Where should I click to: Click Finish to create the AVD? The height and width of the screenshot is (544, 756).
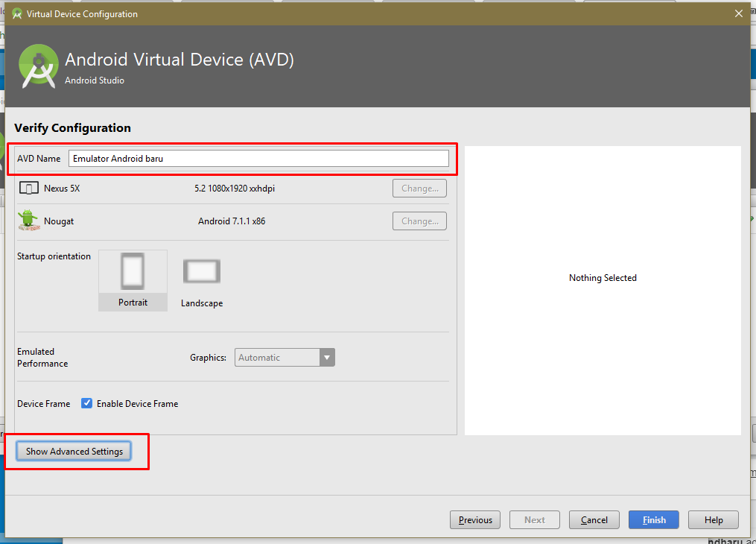tap(654, 520)
